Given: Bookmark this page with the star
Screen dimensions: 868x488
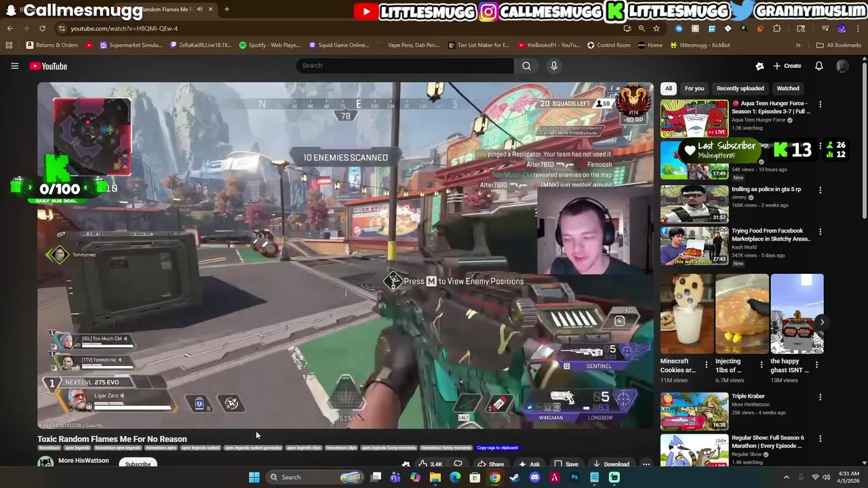Looking at the screenshot, I should point(656,28).
